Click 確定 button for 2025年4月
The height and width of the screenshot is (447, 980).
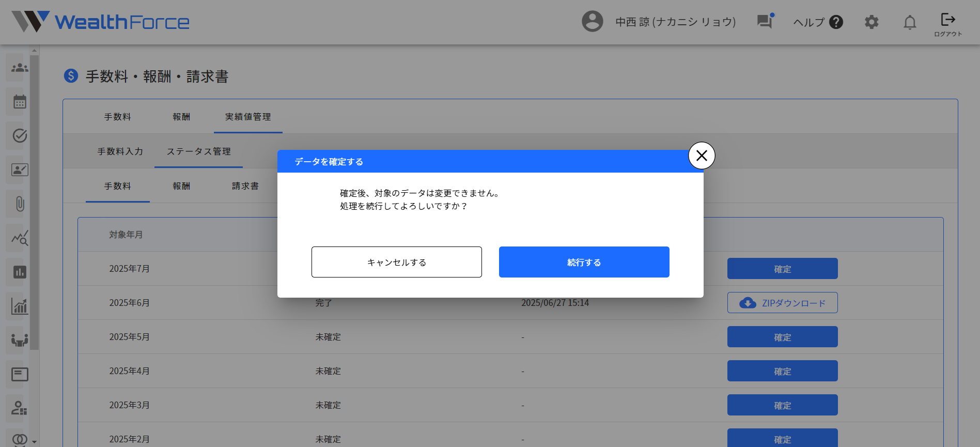click(782, 371)
